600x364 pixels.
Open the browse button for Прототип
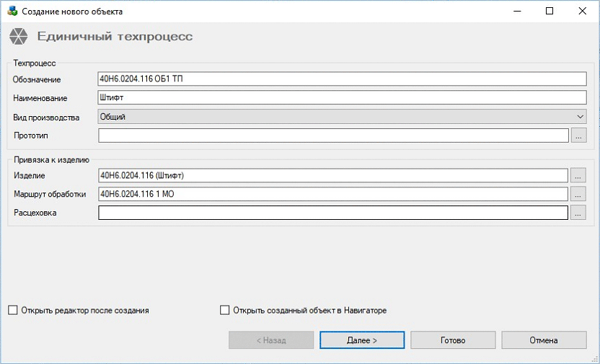point(578,135)
